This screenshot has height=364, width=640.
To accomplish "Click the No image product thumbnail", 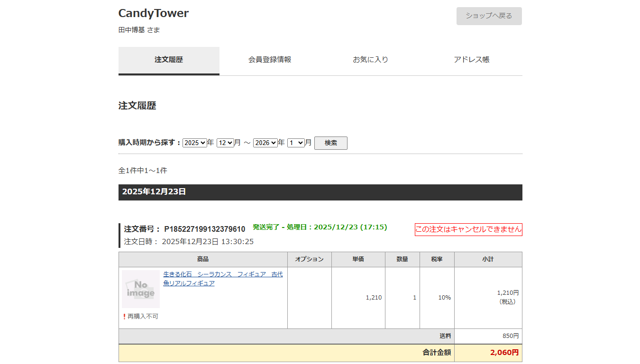I will [141, 289].
